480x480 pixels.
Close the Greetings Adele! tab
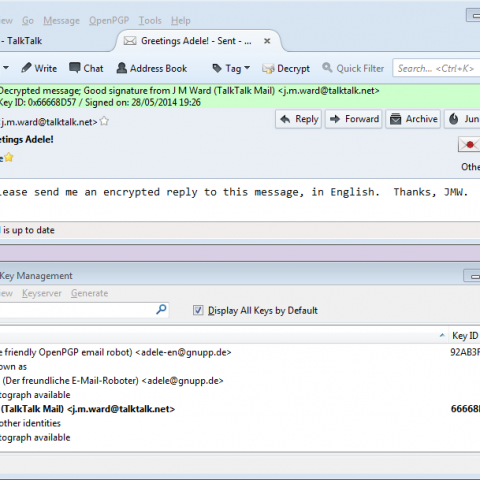click(267, 41)
